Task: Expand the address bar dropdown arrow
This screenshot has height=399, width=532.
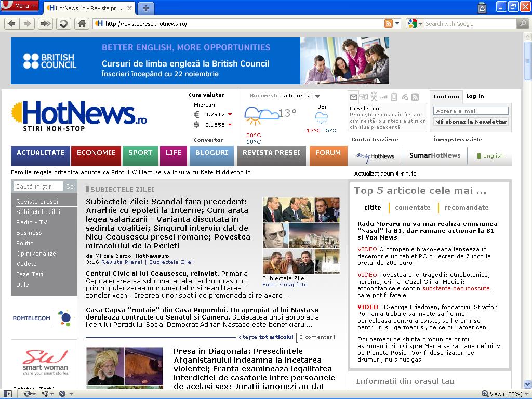Action: point(397,24)
